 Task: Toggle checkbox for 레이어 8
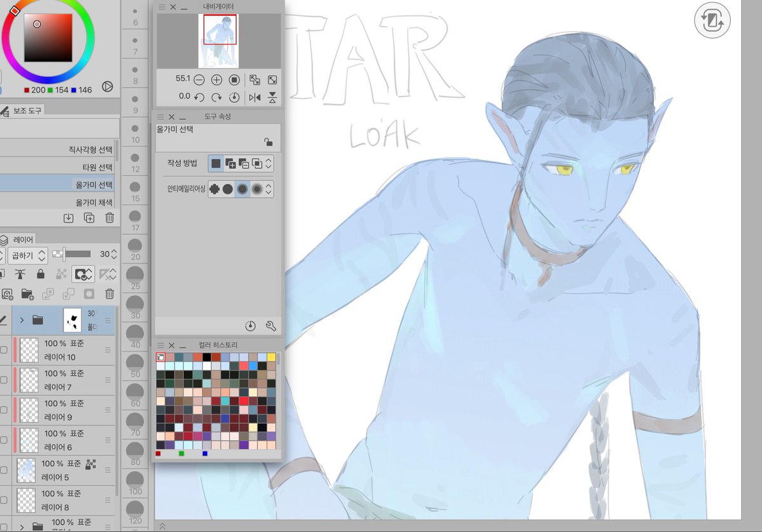pos(4,500)
